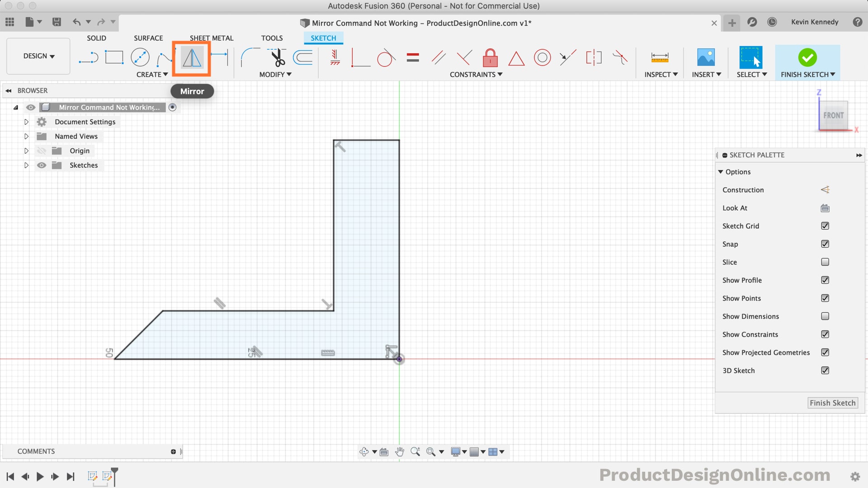
Task: Select the Rectangle sketch tool
Action: click(114, 57)
